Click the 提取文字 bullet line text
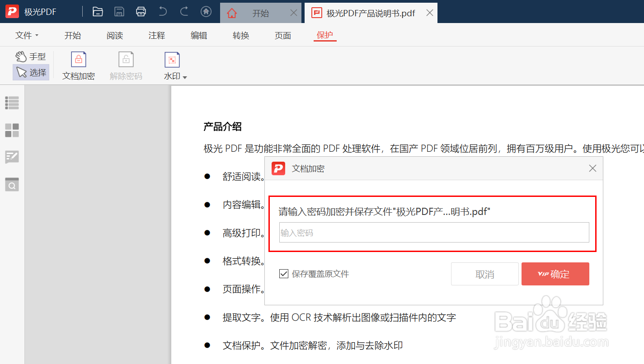The width and height of the screenshot is (644, 364). point(339,317)
